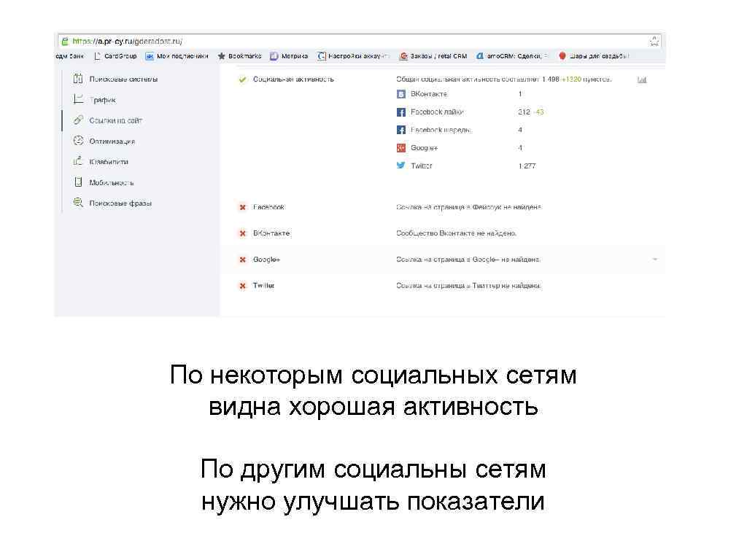Open the Трафик section icon
Viewport: 747px width, 560px height.
click(x=79, y=100)
